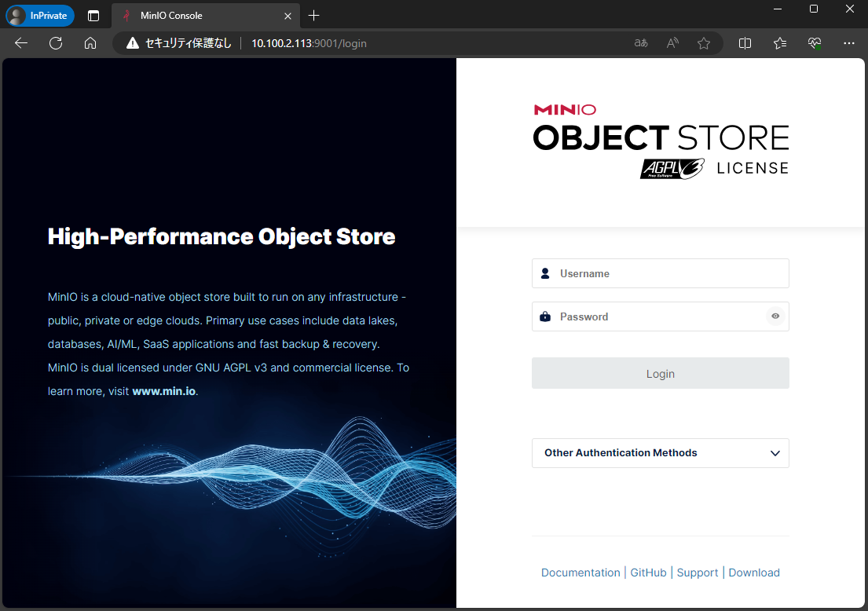Minimize the browser window

[x=778, y=9]
